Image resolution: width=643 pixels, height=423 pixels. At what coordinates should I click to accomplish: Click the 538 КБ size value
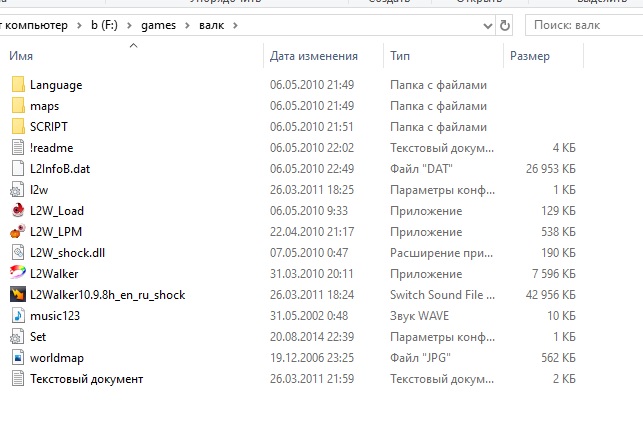pos(558,232)
